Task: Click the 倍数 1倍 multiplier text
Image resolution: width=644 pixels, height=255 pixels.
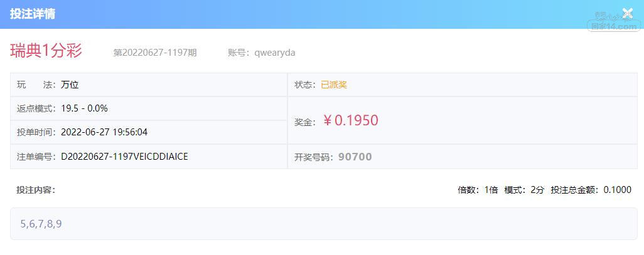Action: pos(477,190)
